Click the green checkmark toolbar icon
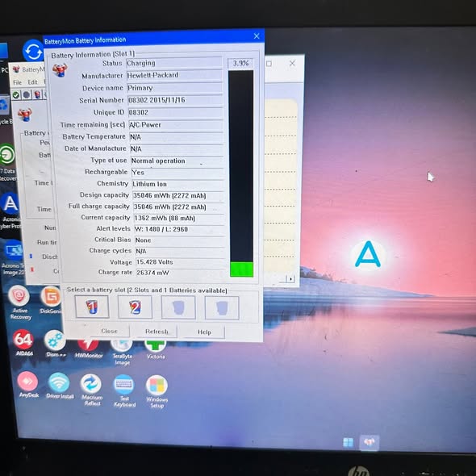Viewport: 476px width, 476px height. [16, 95]
